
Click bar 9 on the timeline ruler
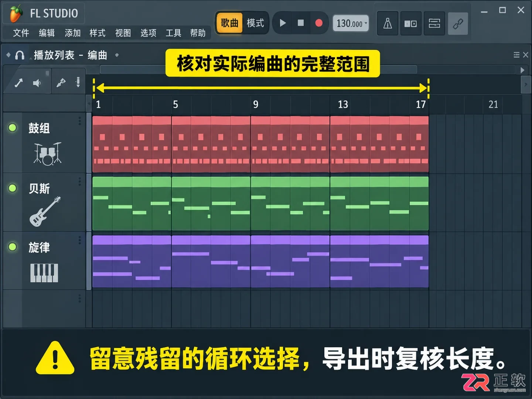[256, 104]
